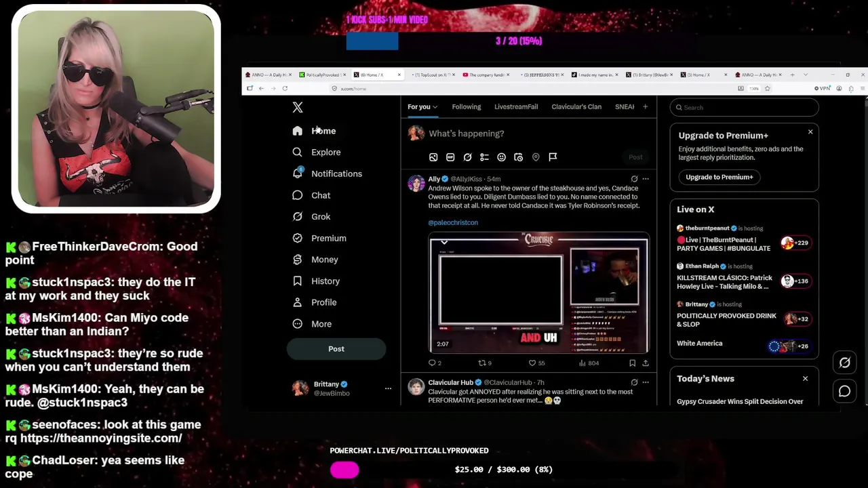Open the Profile person icon in sidebar
This screenshot has height=488, width=868.
pos(297,302)
